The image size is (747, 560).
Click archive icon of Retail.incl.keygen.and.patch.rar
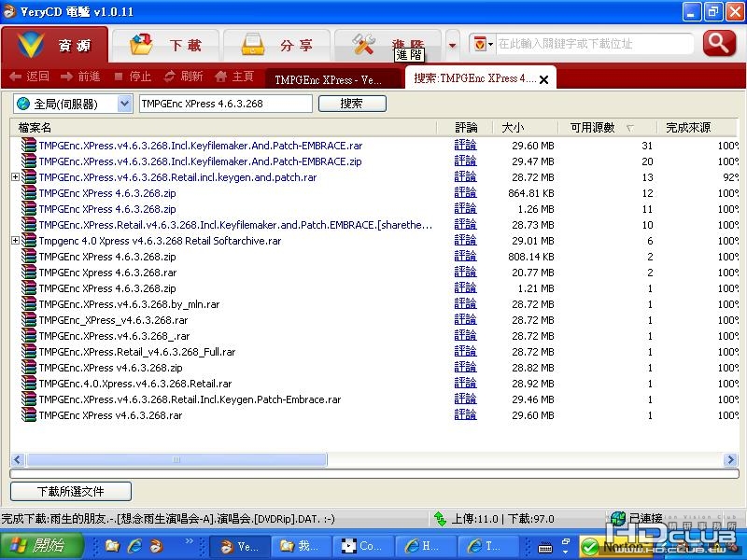click(29, 177)
